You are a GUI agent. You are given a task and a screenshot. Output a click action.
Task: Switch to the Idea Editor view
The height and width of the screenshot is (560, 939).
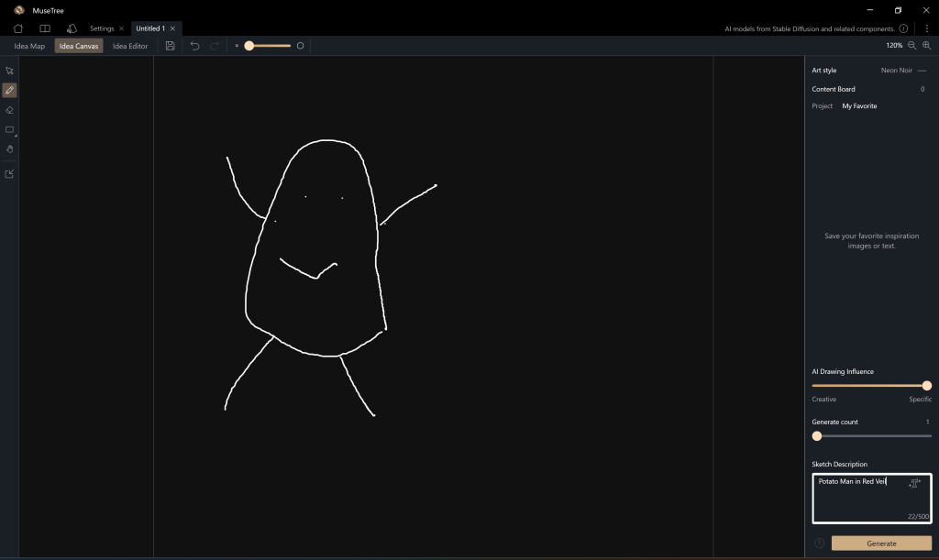pyautogui.click(x=130, y=46)
